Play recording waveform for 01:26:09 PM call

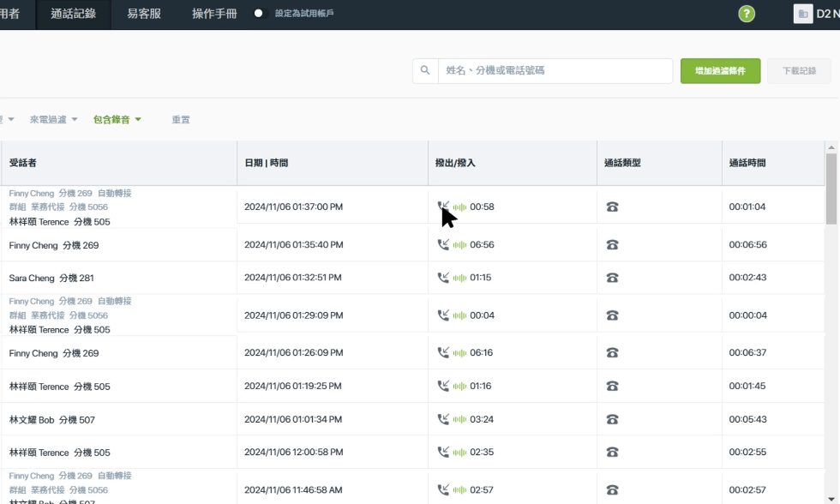[x=459, y=353]
